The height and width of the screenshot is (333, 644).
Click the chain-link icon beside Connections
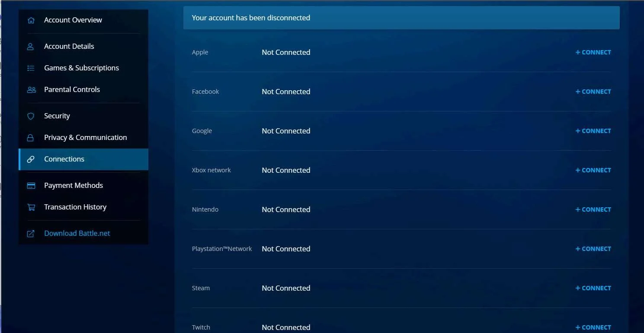click(31, 159)
